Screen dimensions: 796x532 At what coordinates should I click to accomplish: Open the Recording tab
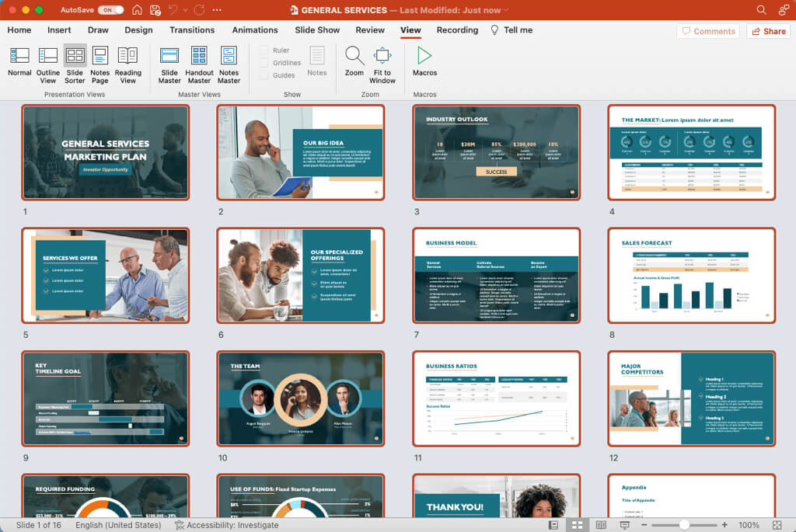tap(457, 30)
